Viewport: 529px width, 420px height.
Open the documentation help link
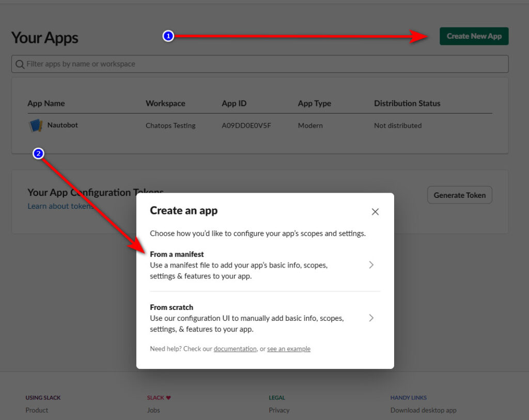pyautogui.click(x=235, y=349)
